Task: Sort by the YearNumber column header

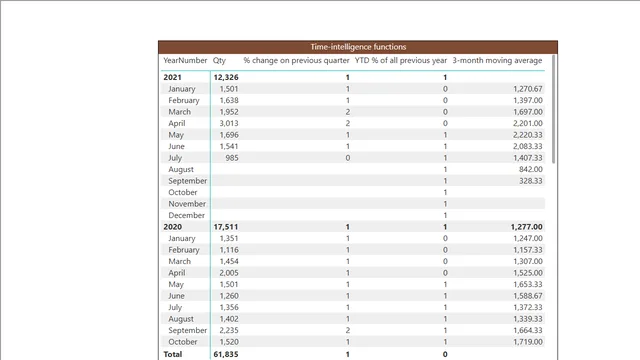Action: pyautogui.click(x=185, y=60)
